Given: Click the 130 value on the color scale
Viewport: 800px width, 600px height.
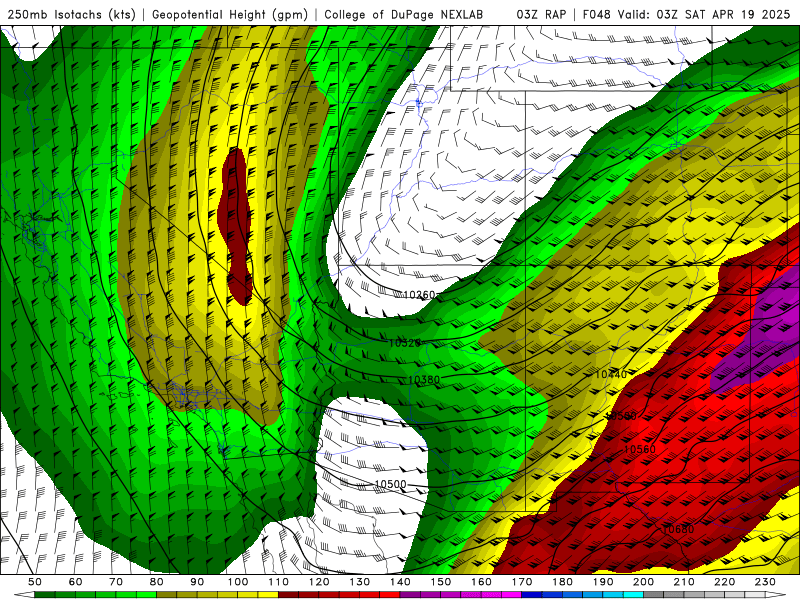Looking at the screenshot, I should (360, 582).
